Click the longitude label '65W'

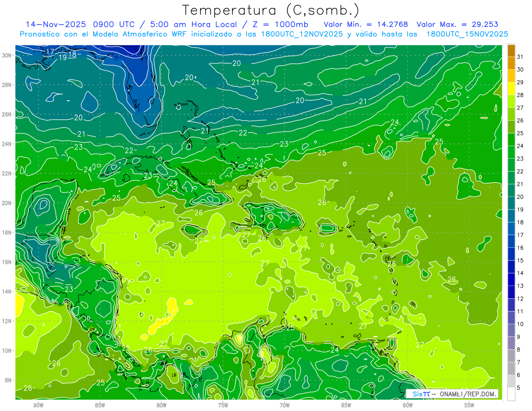[346, 405]
